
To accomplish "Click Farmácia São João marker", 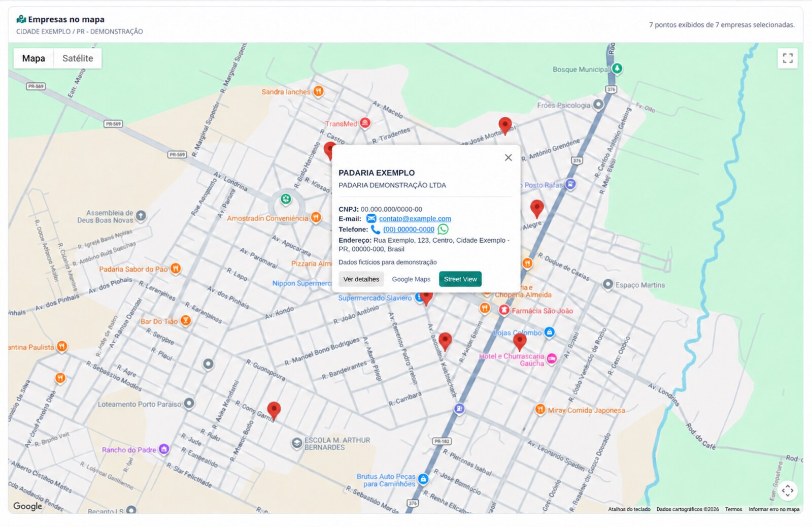I will [x=504, y=310].
